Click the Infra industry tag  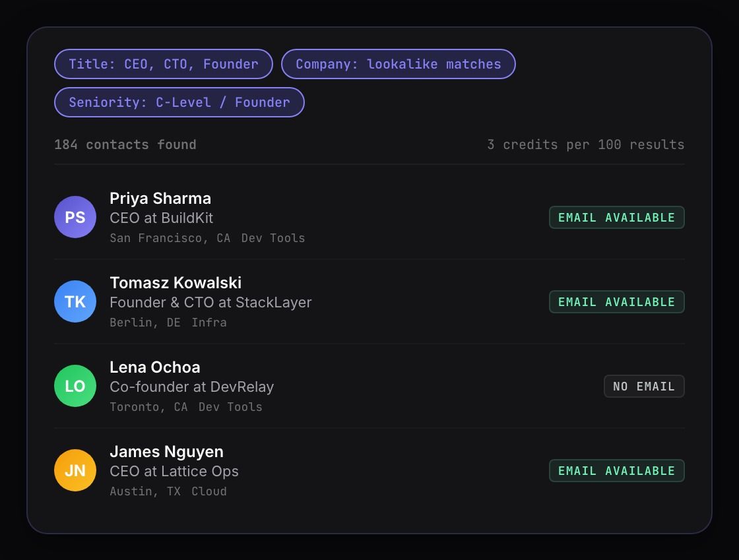pos(209,323)
